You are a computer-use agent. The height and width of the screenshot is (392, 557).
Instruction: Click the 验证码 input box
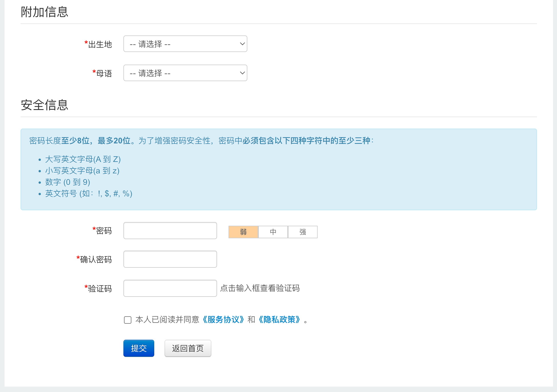pyautogui.click(x=170, y=288)
